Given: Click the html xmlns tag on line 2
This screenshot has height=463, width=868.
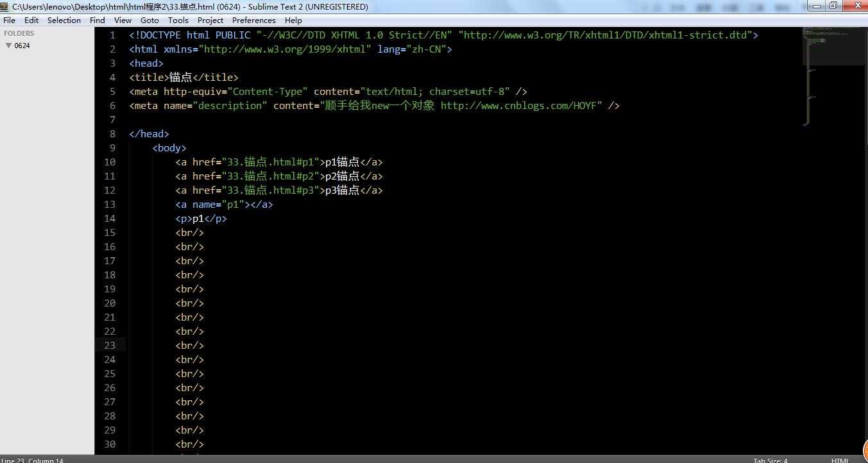Looking at the screenshot, I should [291, 49].
